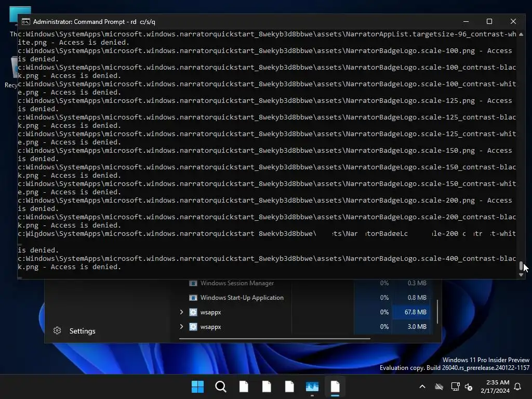Close the Command Prompt window
The width and height of the screenshot is (532, 399).
(513, 21)
